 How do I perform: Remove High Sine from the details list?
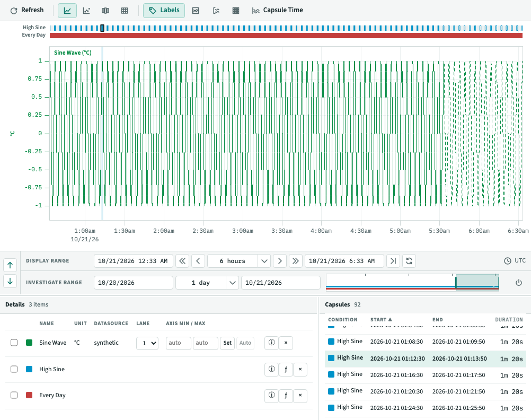click(300, 369)
